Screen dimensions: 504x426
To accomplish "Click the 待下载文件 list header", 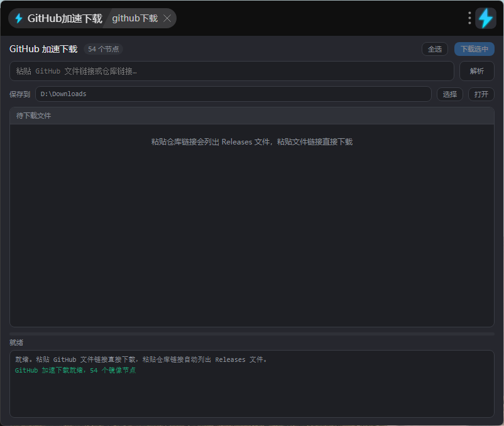I will [252, 116].
